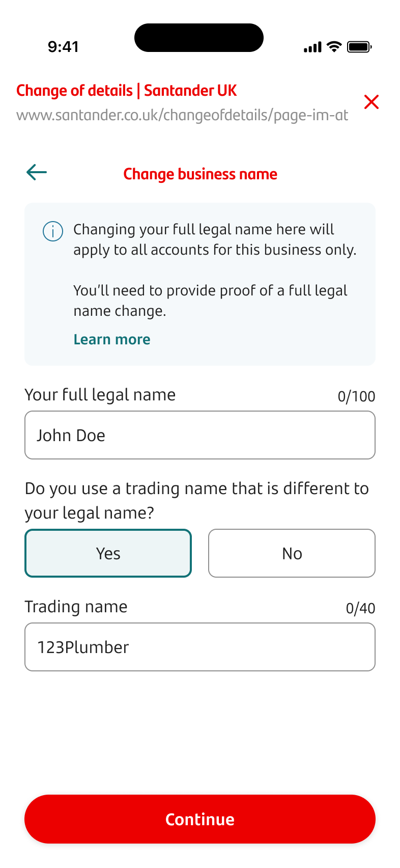Tap the cellular signal bars icon
Screen dimensions: 400x868
[x=312, y=47]
